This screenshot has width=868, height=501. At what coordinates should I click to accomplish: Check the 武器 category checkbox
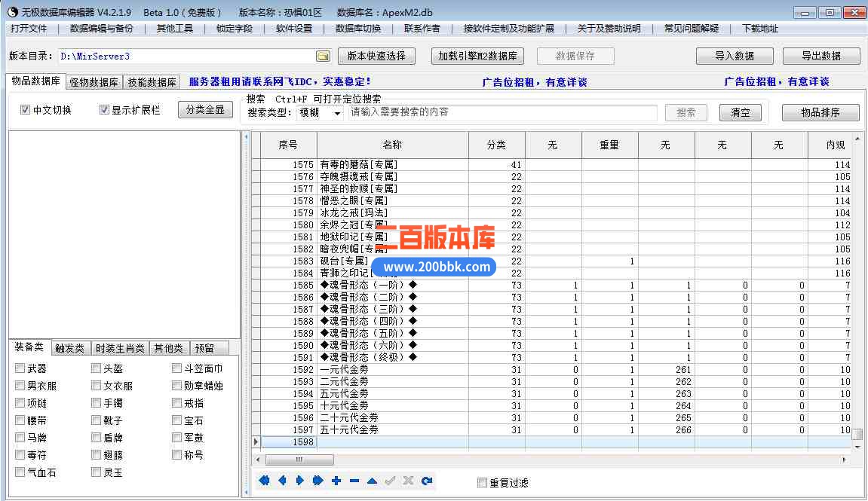click(20, 368)
